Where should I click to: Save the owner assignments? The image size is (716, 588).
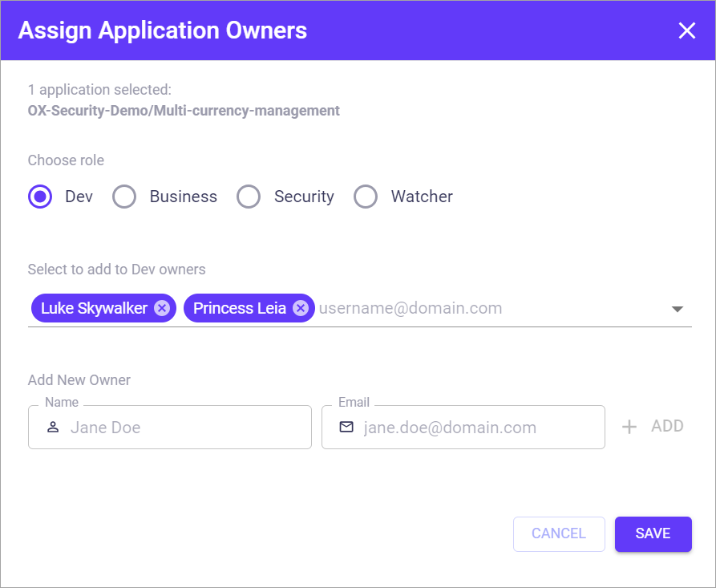653,533
